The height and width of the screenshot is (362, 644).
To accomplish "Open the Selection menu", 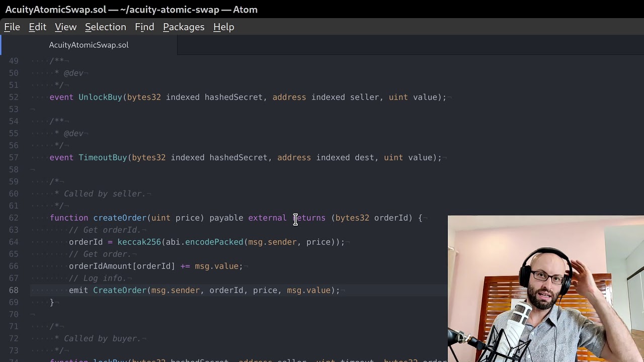I will [x=106, y=27].
